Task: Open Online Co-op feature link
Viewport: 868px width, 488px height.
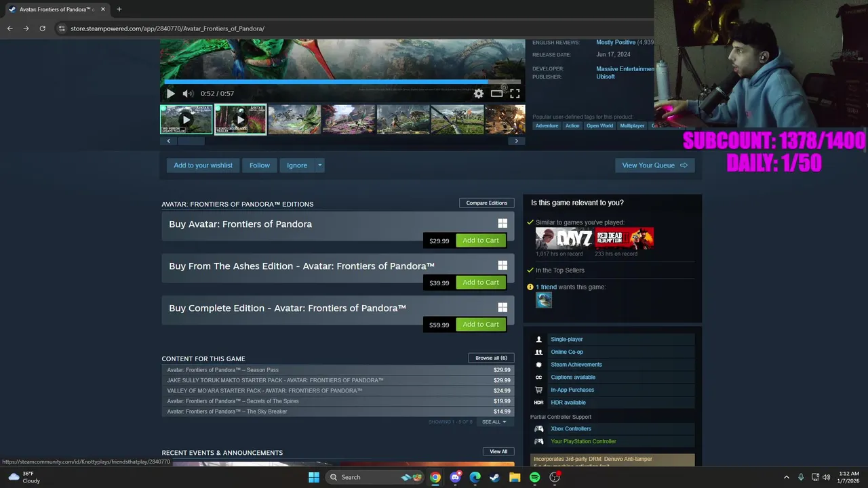Action: (567, 352)
